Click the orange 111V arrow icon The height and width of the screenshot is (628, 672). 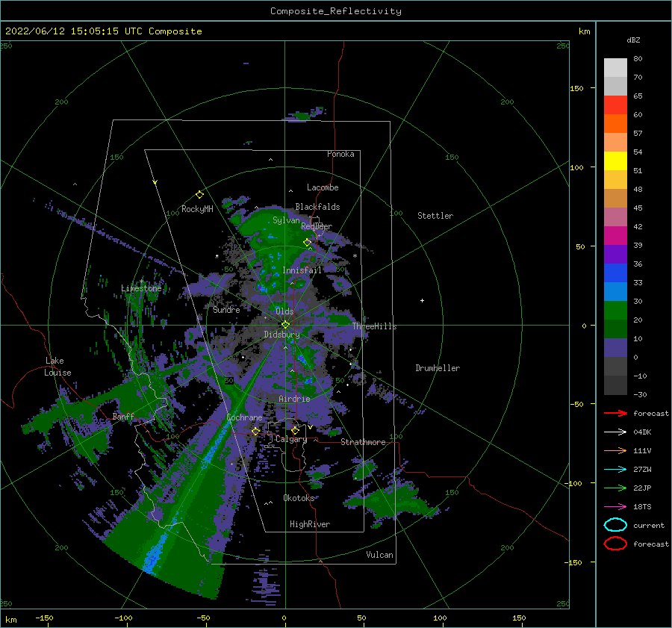[615, 450]
